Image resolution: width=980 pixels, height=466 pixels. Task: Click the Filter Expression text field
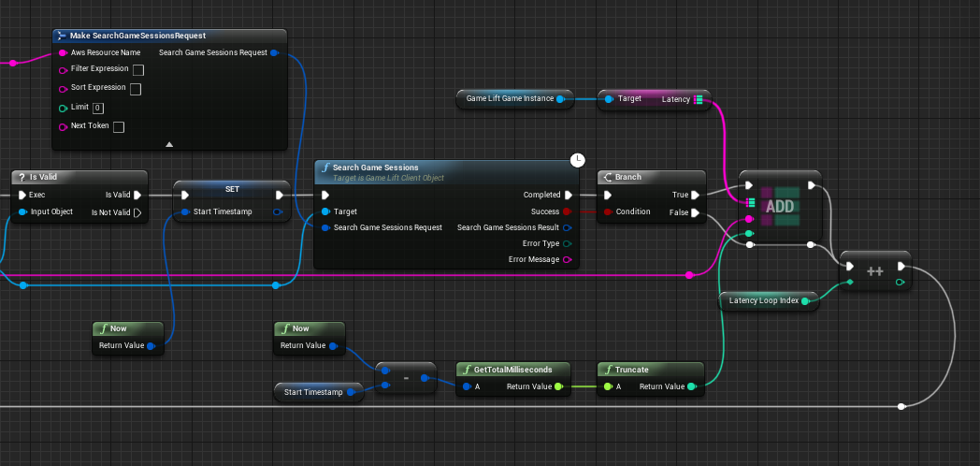pos(138,70)
